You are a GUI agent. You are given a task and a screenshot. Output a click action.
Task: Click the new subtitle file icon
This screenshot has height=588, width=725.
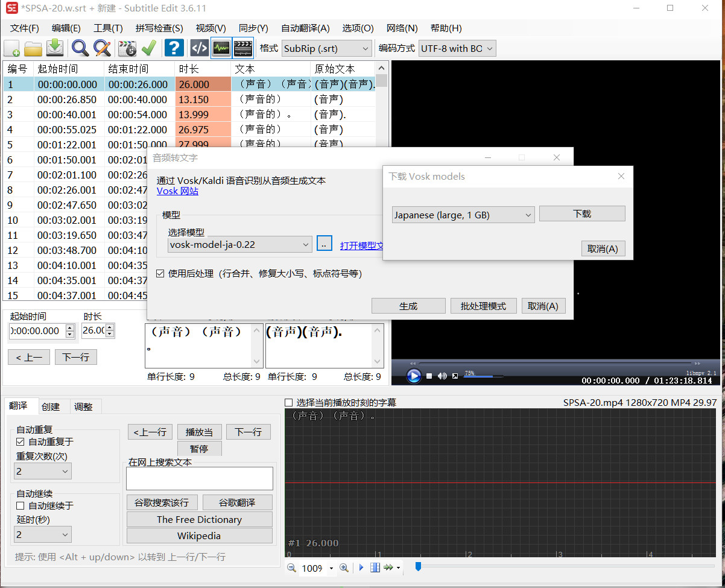coord(12,48)
